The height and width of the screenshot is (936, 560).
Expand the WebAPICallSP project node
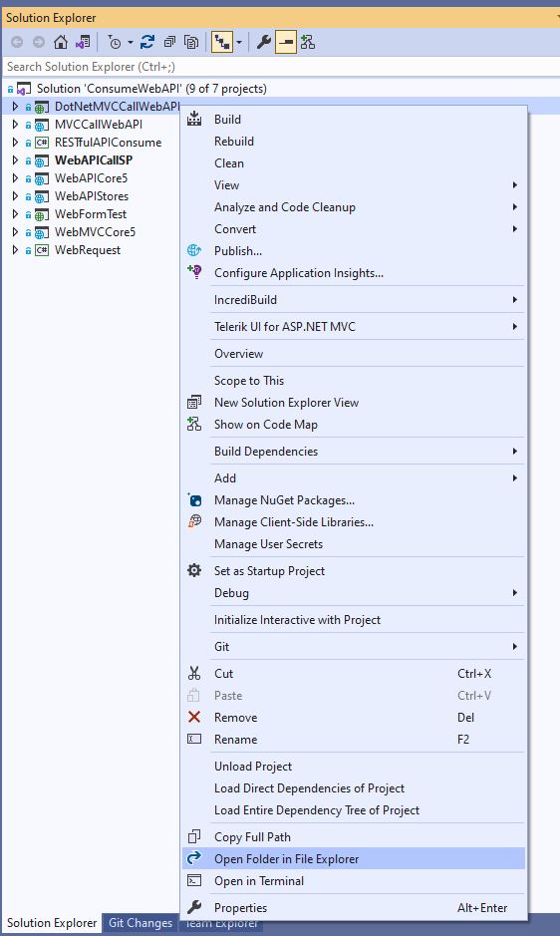[16, 159]
